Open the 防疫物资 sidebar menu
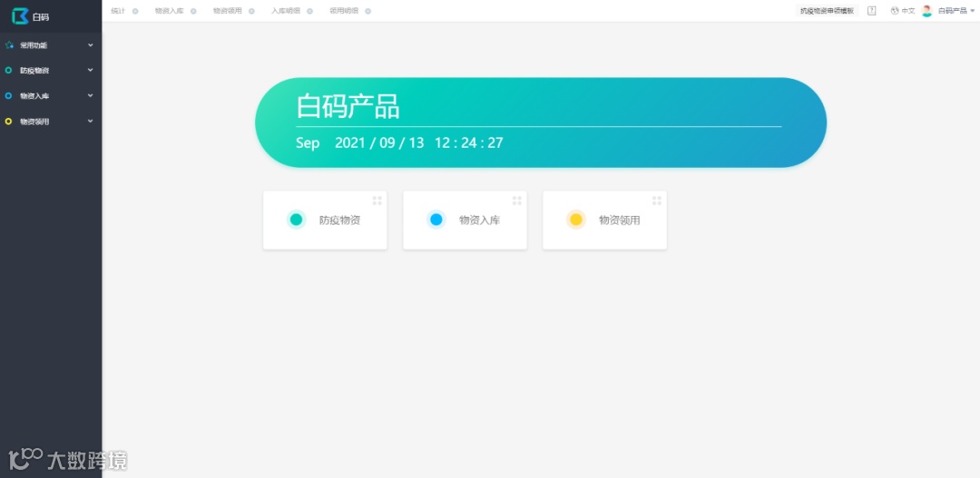This screenshot has width=980, height=478. [x=51, y=71]
